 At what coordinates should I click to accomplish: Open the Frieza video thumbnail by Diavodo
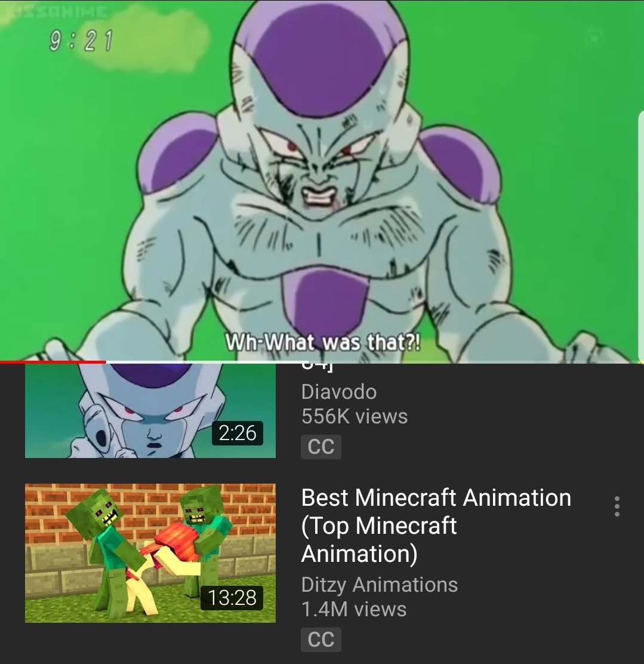pyautogui.click(x=150, y=410)
